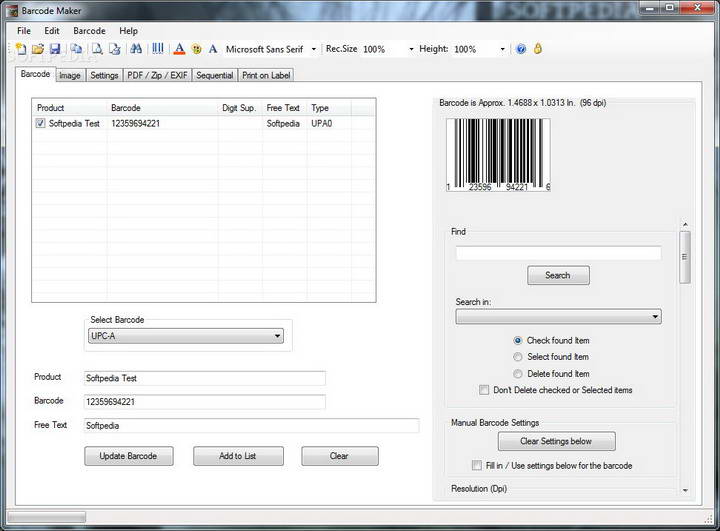Image resolution: width=720 pixels, height=531 pixels.
Task: Click the Barcode Maker title bar app icon
Action: click(x=13, y=11)
